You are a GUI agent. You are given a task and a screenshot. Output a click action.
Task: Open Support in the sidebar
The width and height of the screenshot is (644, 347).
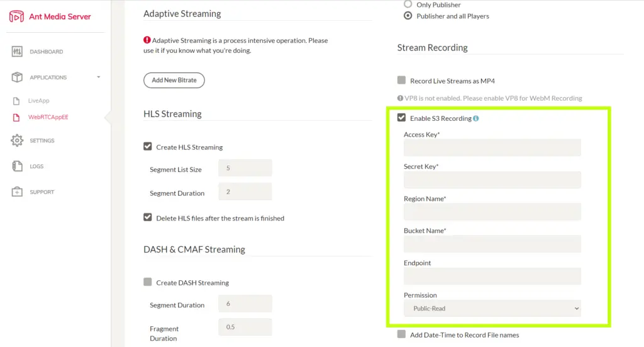click(x=42, y=192)
